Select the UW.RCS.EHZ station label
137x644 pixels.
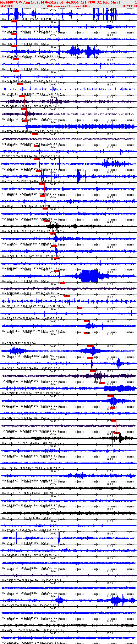(x=10, y=181)
